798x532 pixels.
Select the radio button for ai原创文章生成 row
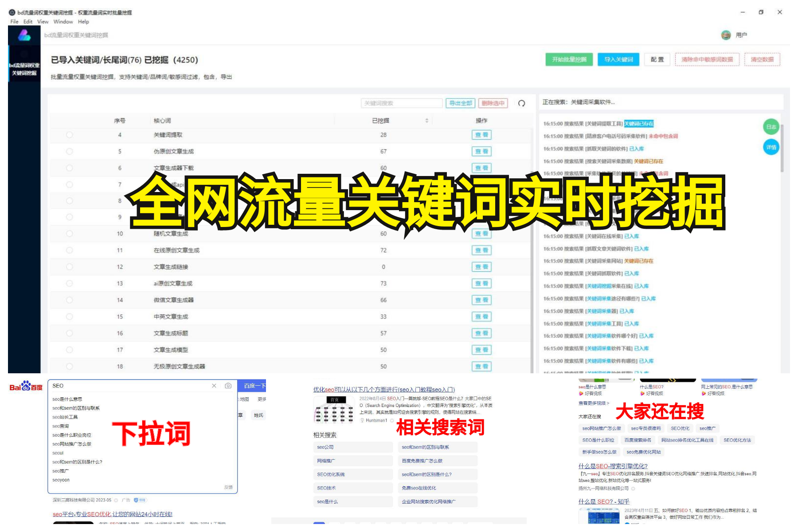[70, 283]
